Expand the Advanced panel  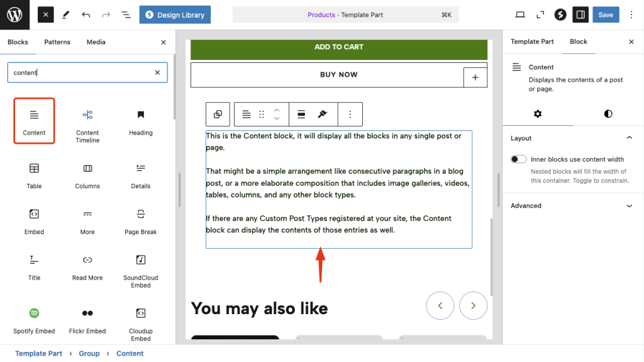pyautogui.click(x=629, y=206)
